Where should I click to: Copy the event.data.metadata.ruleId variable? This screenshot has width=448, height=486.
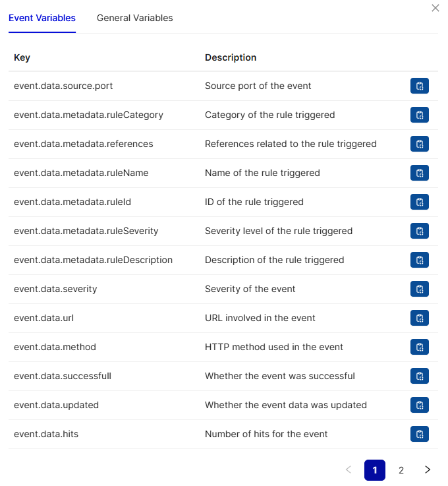point(420,202)
